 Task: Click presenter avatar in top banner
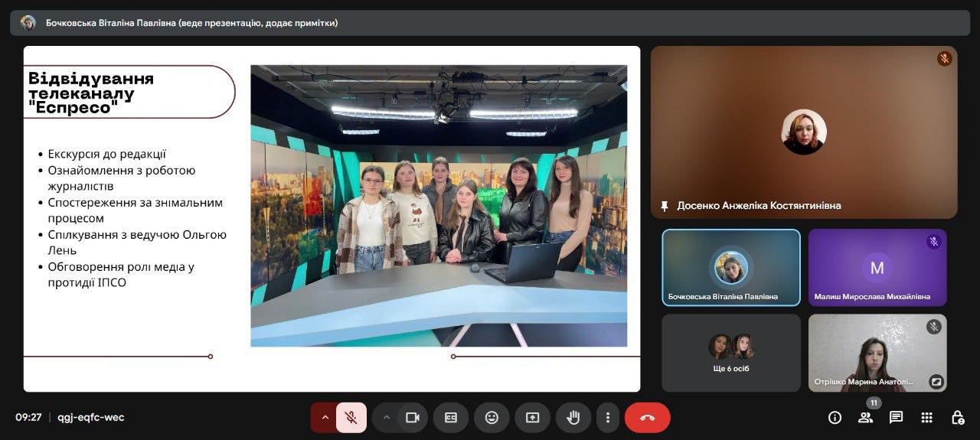tap(28, 23)
